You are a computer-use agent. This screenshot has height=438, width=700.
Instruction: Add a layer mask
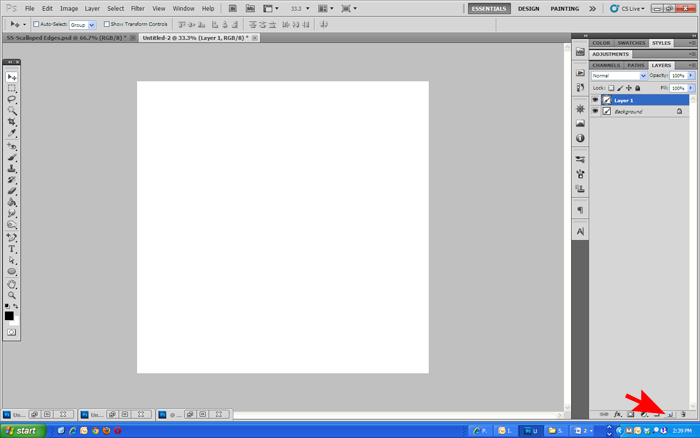(630, 414)
